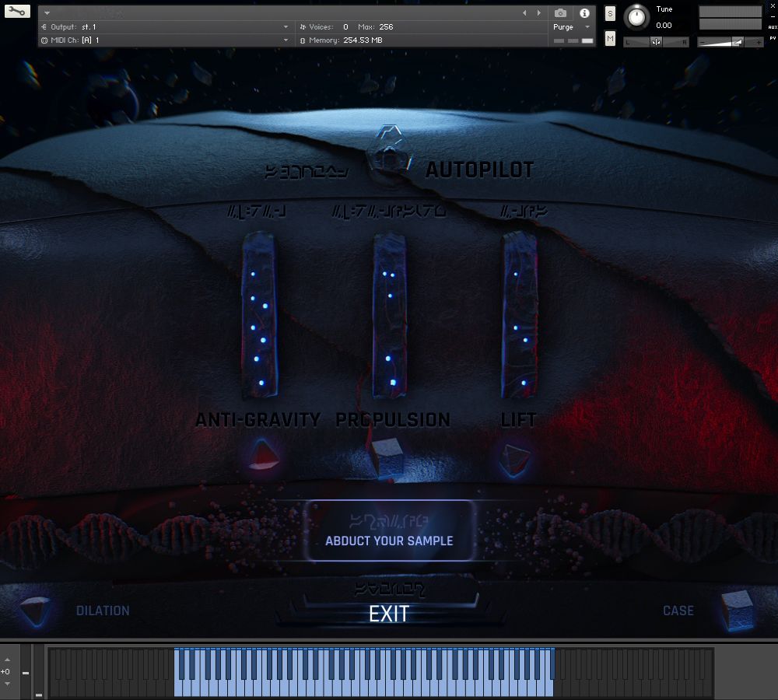Click the red pyramid icon below Anti-Gravity
The width and height of the screenshot is (778, 700).
pos(262,453)
